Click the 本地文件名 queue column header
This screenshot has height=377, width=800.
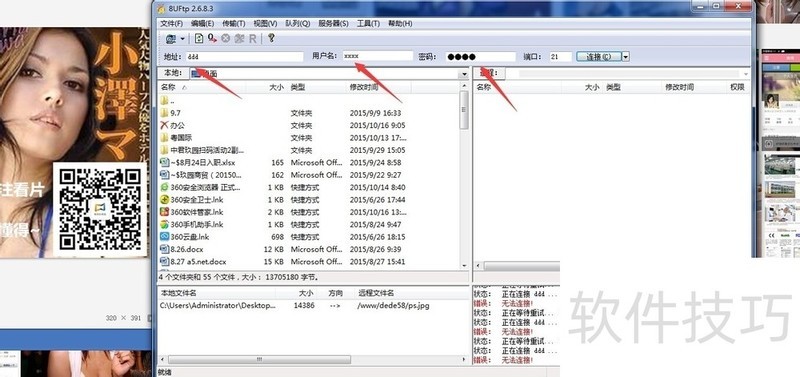coord(216,293)
